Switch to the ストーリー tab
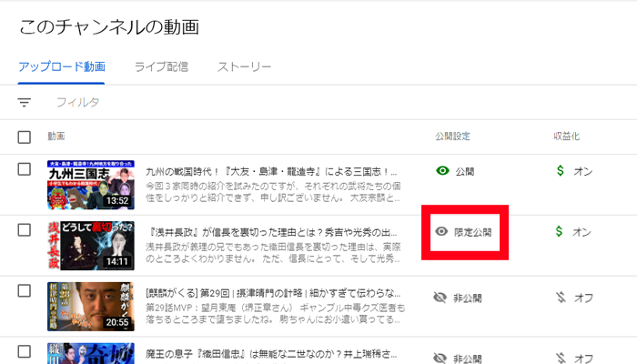 244,66
